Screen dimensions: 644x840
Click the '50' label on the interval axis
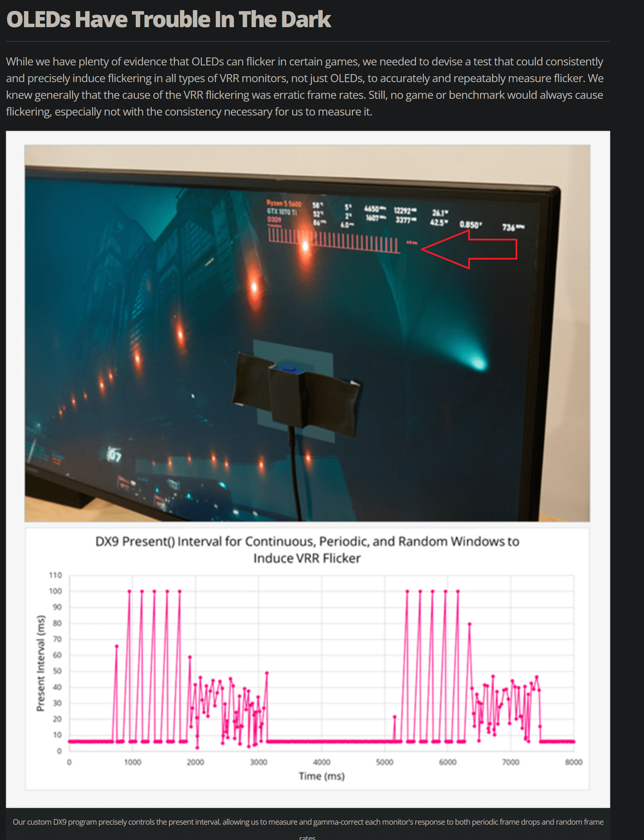[57, 671]
